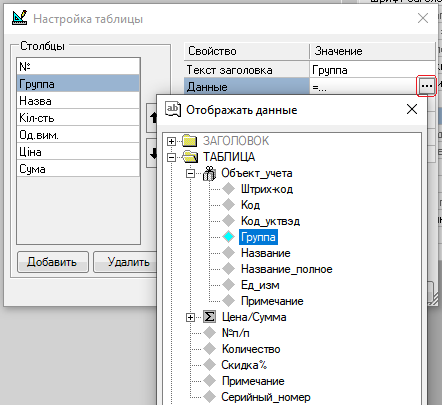The width and height of the screenshot is (442, 405).
Task: Collapse the Объект_учета branch
Action: (x=190, y=173)
